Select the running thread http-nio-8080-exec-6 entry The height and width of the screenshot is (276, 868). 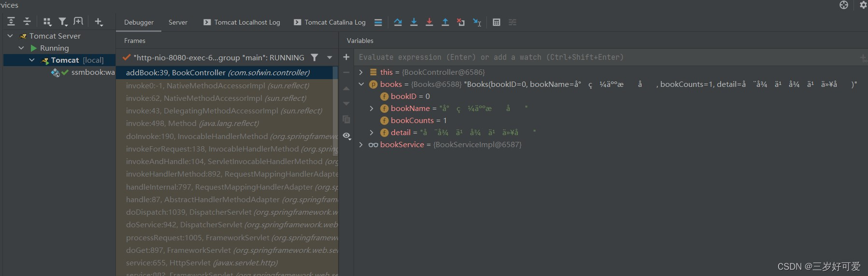[x=213, y=57]
